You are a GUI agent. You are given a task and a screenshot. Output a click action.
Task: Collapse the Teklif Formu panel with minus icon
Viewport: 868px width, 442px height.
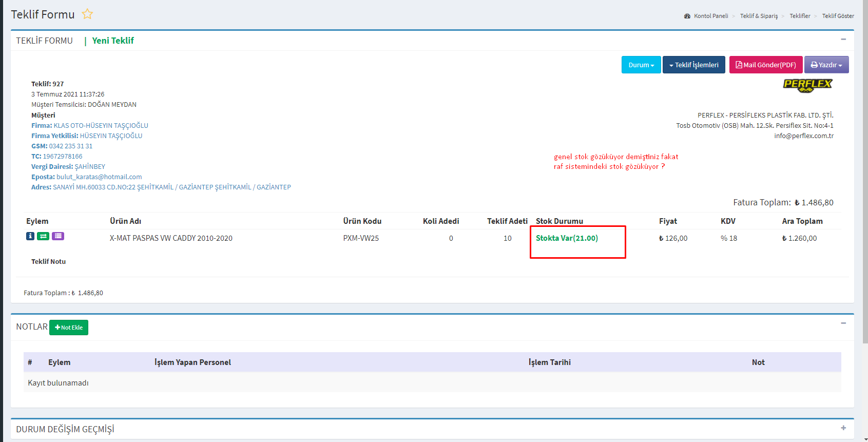[x=843, y=40]
